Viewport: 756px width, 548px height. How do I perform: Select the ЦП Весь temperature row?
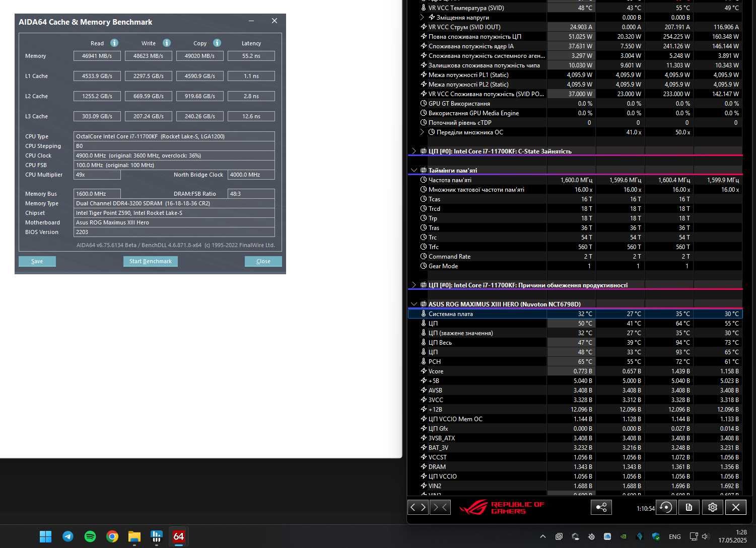click(x=575, y=342)
